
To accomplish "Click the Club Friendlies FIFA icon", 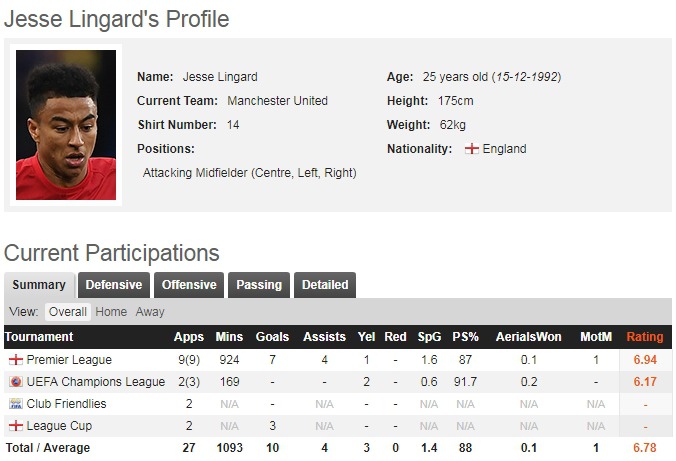I will (15, 403).
